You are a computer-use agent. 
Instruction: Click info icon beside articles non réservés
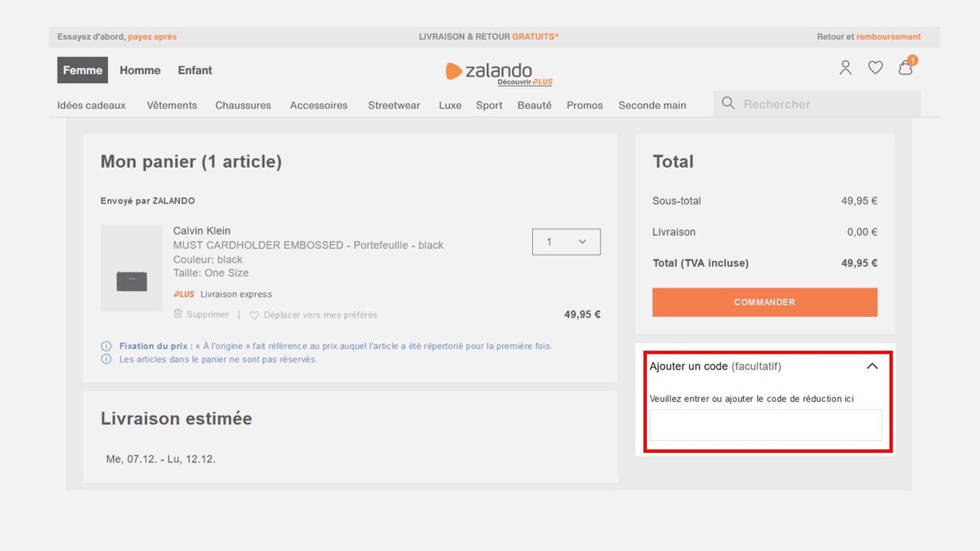point(106,359)
